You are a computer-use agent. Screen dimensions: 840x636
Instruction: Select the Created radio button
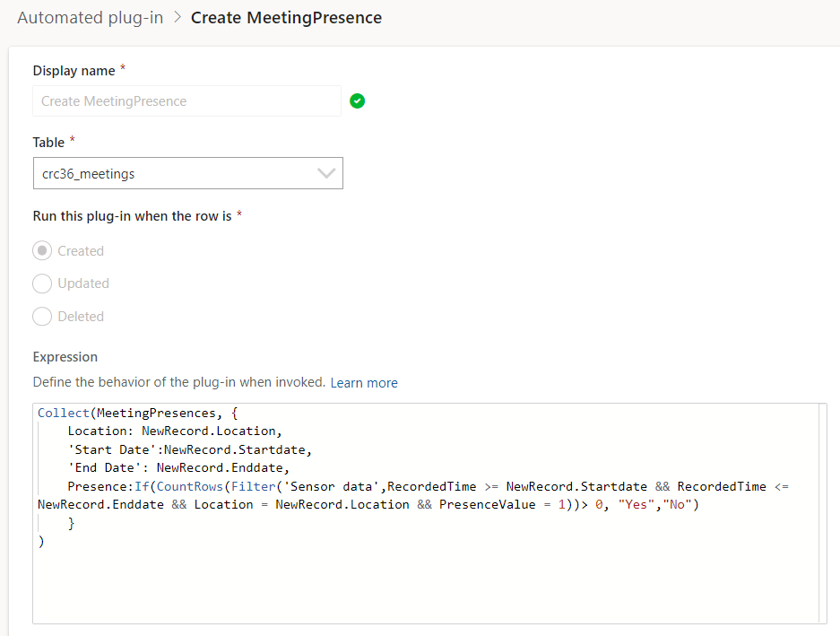coord(42,250)
